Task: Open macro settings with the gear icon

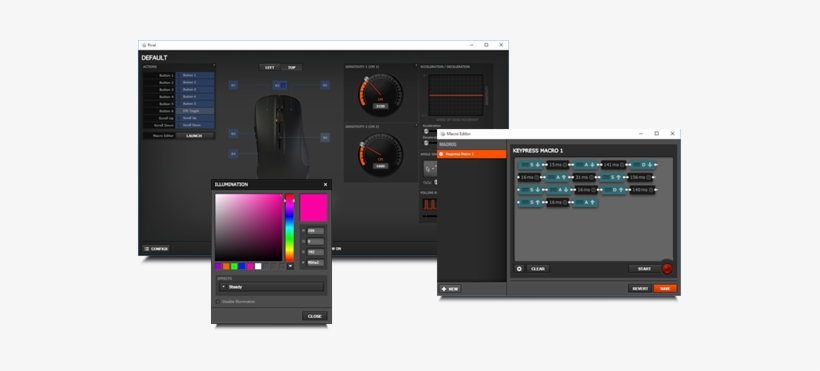Action: click(x=519, y=268)
